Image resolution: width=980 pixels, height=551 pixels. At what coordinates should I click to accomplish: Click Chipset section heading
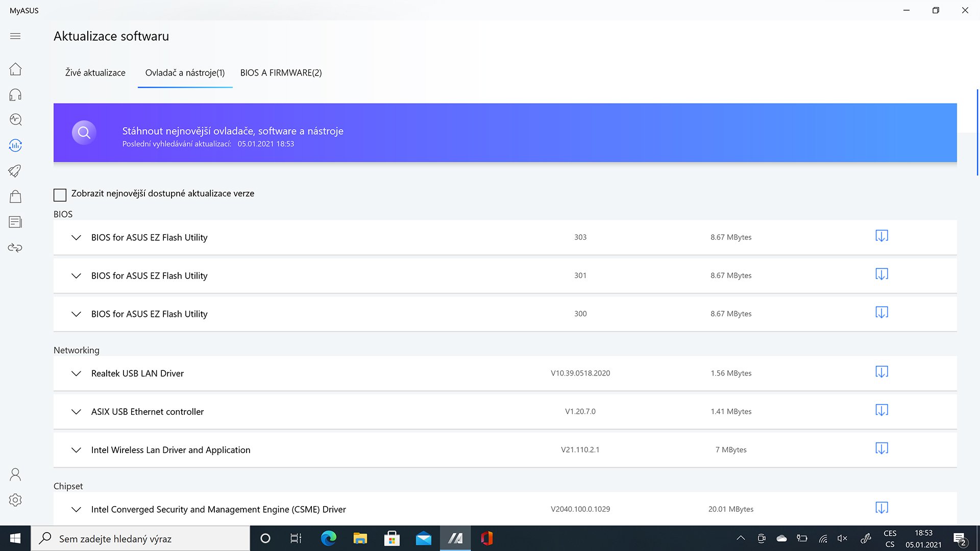point(68,486)
